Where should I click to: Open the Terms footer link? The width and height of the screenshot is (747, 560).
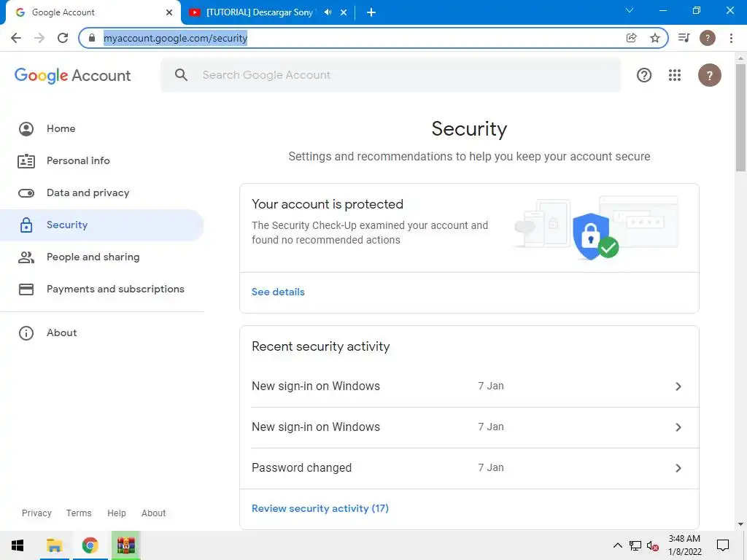(79, 513)
